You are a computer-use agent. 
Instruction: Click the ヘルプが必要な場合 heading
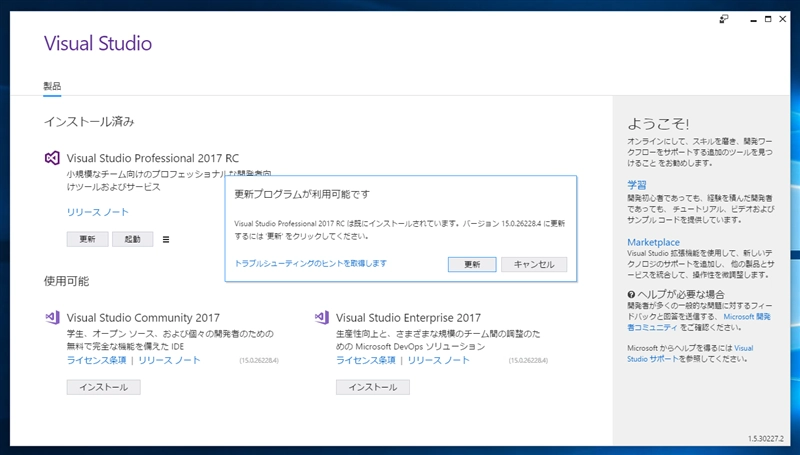pyautogui.click(x=681, y=294)
